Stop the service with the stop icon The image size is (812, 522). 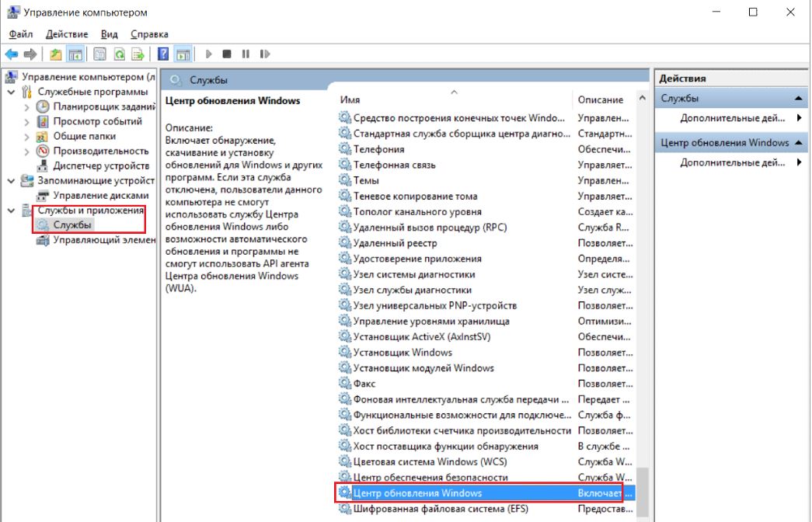227,54
